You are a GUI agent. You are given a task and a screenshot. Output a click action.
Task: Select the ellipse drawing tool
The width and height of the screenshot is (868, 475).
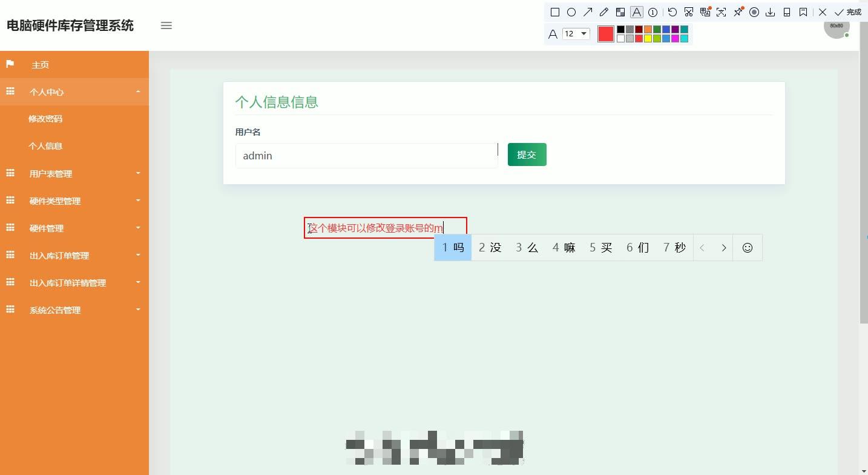[x=571, y=12]
